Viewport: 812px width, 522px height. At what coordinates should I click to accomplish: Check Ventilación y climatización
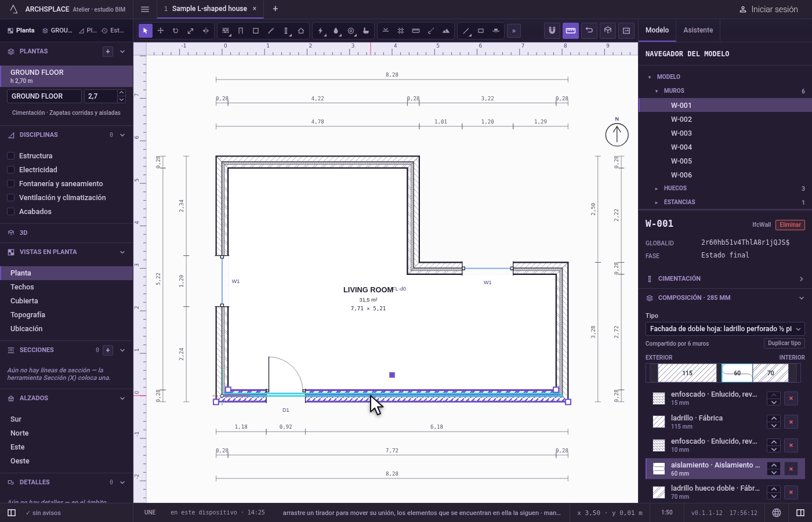(x=10, y=198)
